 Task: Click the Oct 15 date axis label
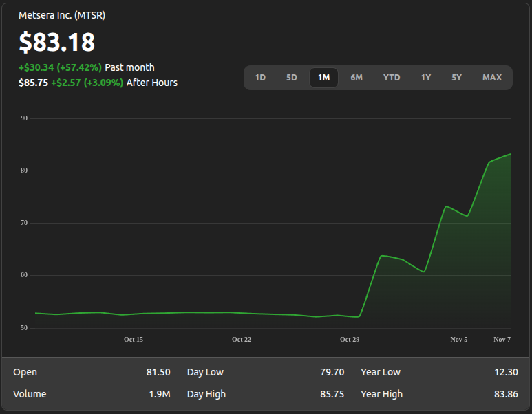pos(134,340)
